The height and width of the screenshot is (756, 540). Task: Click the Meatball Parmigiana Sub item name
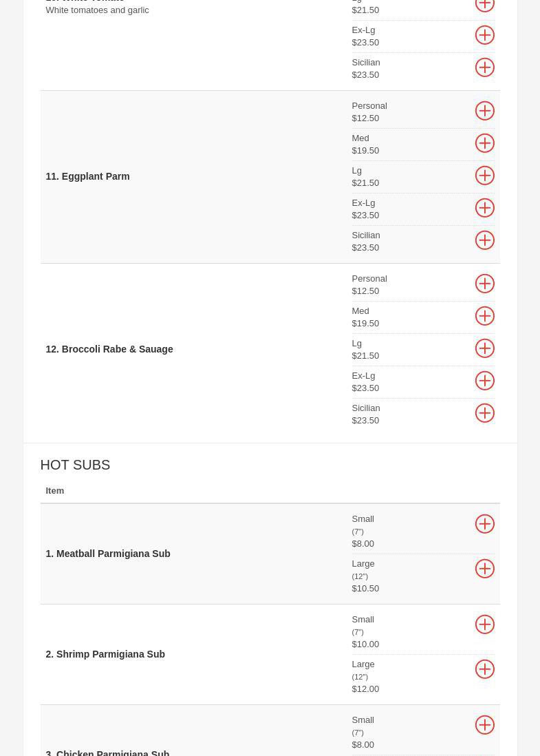click(107, 554)
